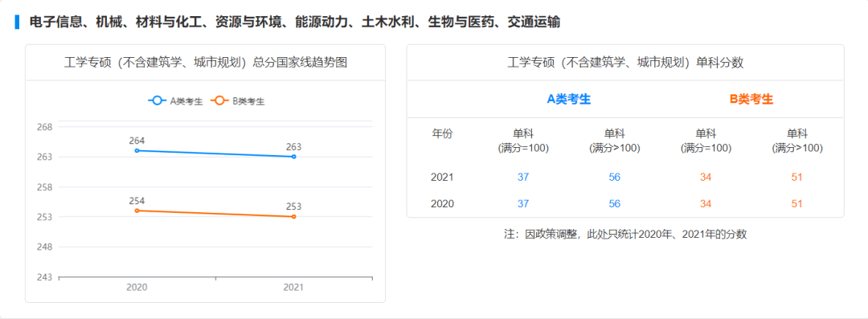Click 2020 B类 score 34 cell
The width and height of the screenshot is (868, 319).
[706, 204]
